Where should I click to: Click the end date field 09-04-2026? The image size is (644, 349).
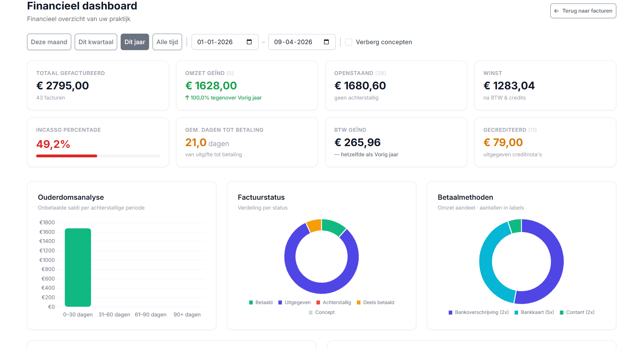click(x=302, y=42)
